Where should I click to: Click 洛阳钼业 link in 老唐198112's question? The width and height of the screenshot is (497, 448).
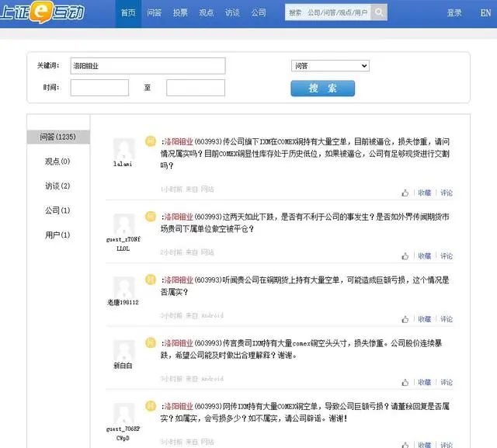[179, 280]
